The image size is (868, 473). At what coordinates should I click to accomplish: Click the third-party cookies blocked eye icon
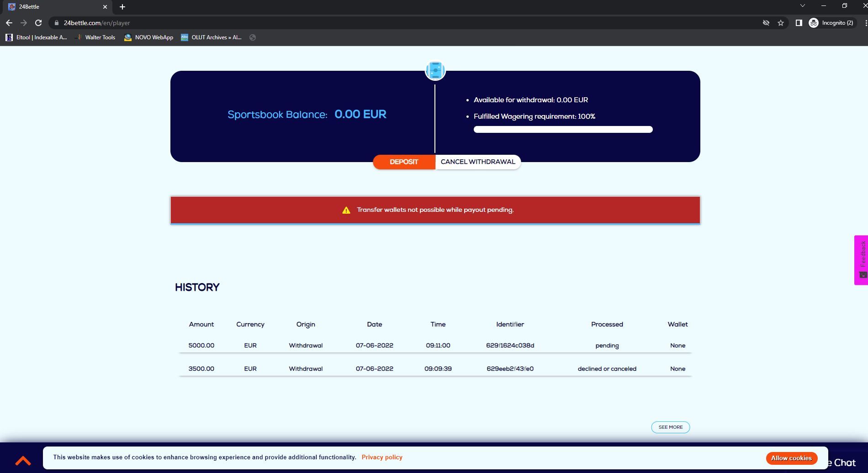point(766,23)
